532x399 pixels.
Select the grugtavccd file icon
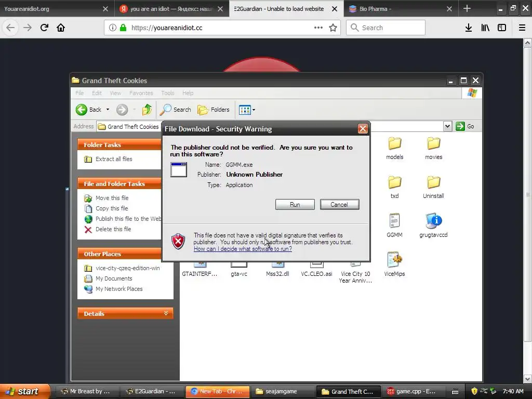433,221
